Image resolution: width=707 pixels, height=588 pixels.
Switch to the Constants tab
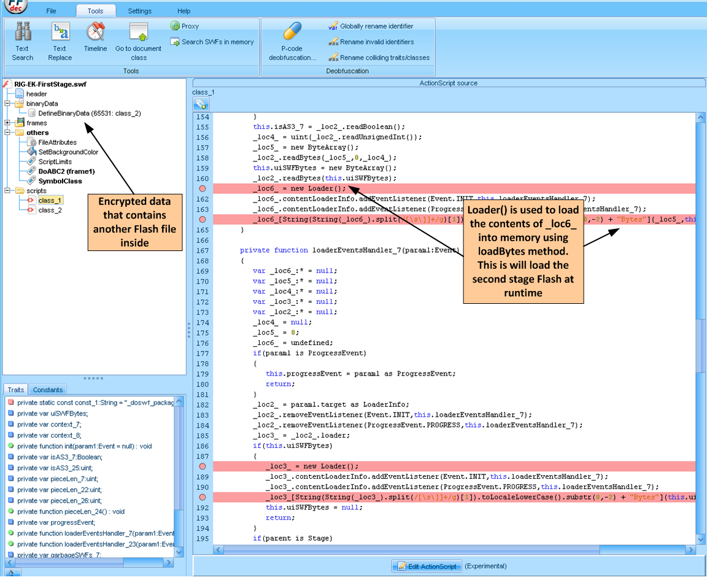pyautogui.click(x=48, y=390)
